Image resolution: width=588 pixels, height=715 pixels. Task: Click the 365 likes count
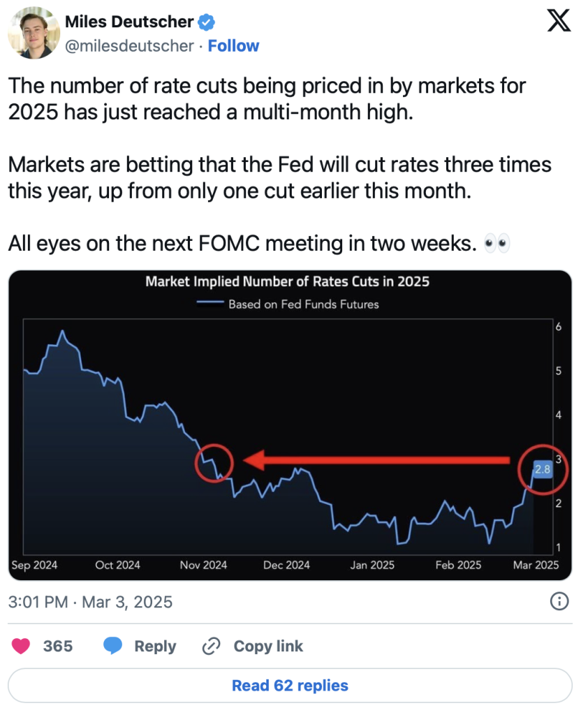[58, 647]
